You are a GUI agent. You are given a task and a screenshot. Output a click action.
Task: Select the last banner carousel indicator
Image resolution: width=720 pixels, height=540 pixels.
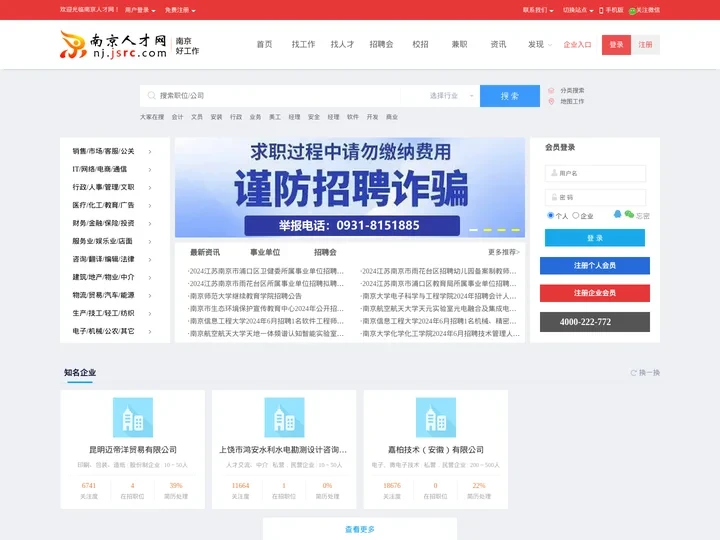pyautogui.click(x=516, y=230)
